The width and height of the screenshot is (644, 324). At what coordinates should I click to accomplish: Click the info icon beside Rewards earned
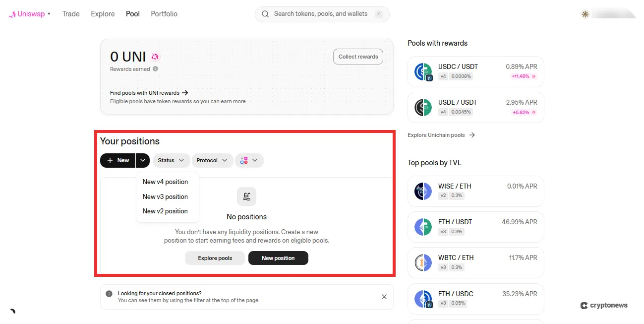pos(156,68)
